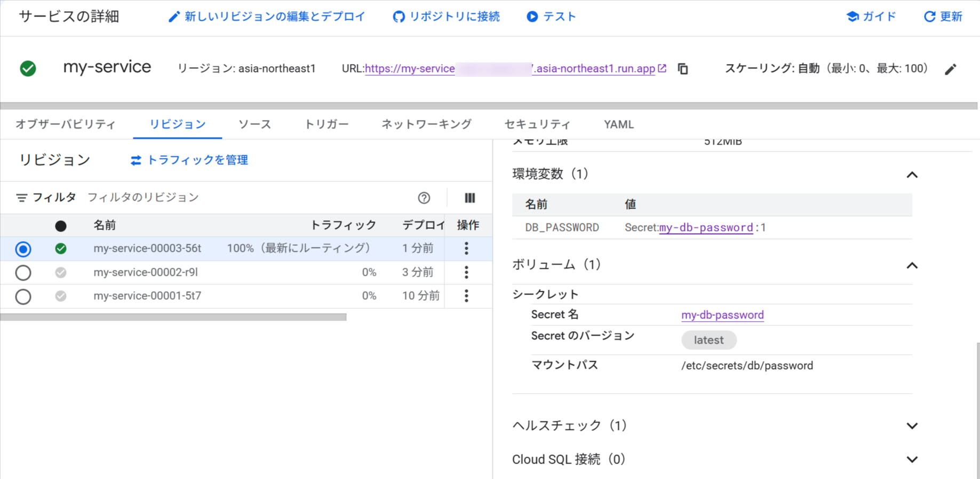
Task: Click the filter lines icon
Action: click(x=21, y=198)
